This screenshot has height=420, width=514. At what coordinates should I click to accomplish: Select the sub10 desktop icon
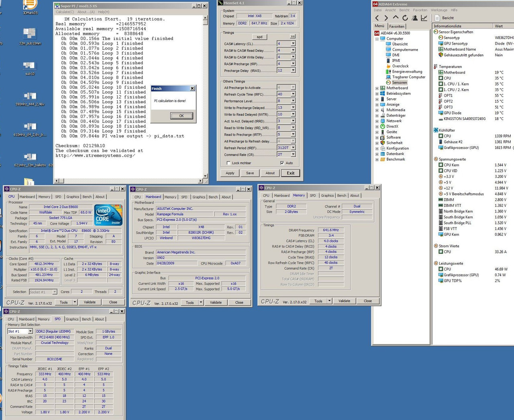coord(30,69)
